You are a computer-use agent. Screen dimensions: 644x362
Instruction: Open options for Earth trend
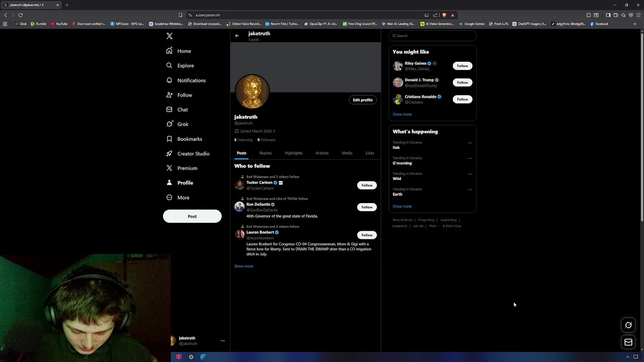[470, 190]
